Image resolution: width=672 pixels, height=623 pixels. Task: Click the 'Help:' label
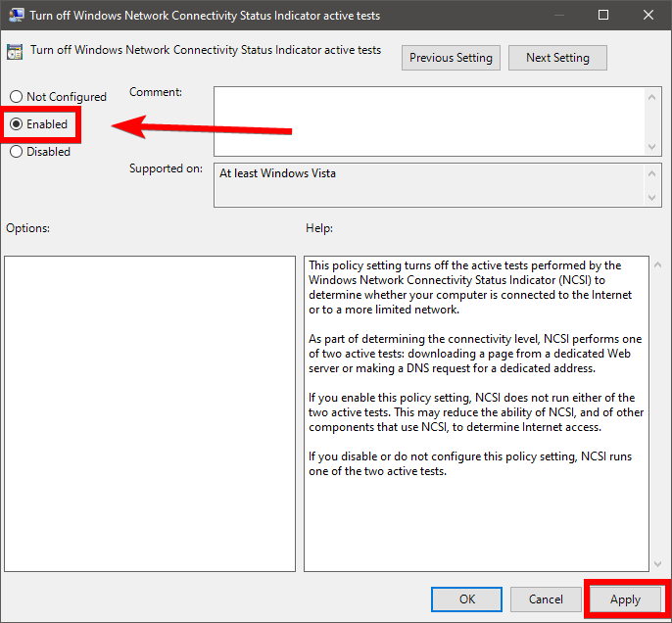click(319, 228)
